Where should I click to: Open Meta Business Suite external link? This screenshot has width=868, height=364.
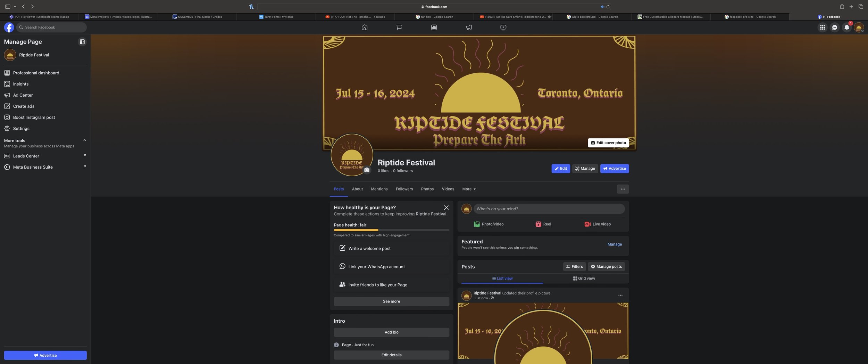tap(45, 167)
